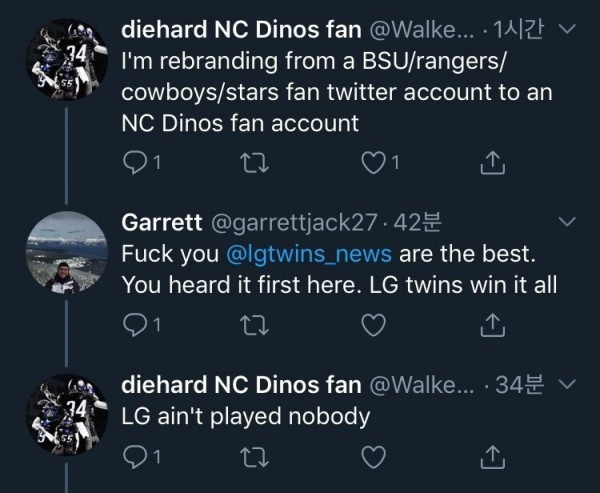Open options chevron on first tweet
The image size is (600, 493).
point(567,29)
